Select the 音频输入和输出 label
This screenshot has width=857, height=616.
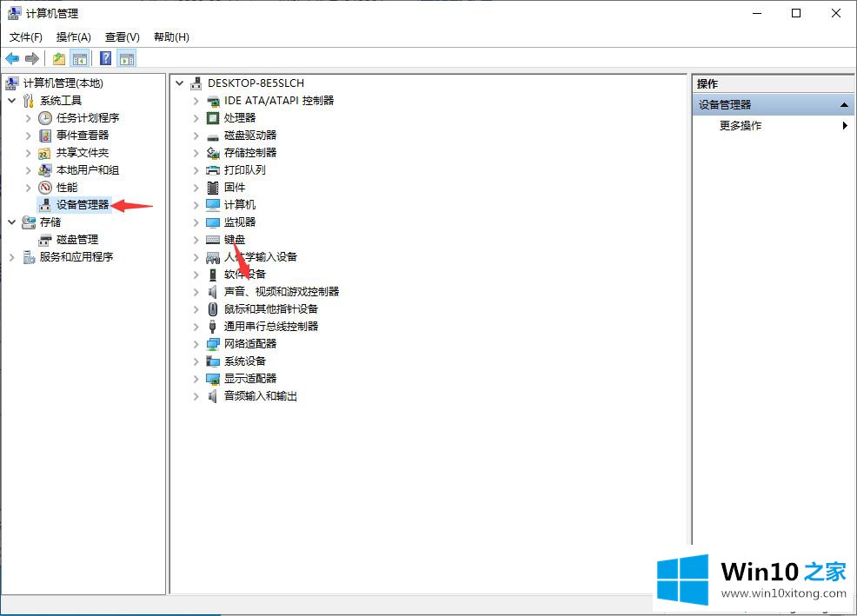[x=261, y=396]
